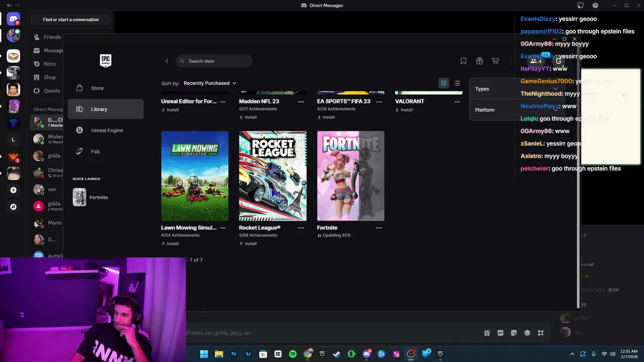Open Nitro in Discord sidebar
644x362 pixels.
coord(45,64)
